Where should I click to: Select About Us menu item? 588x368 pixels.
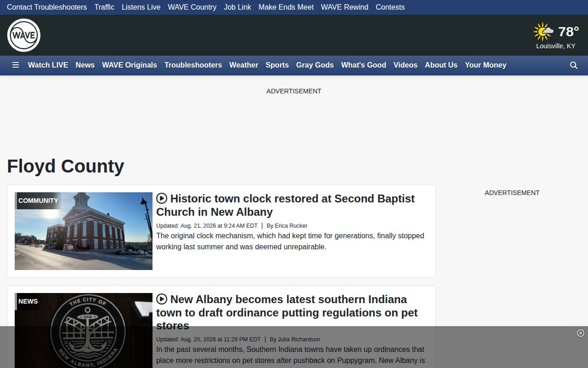tap(441, 65)
